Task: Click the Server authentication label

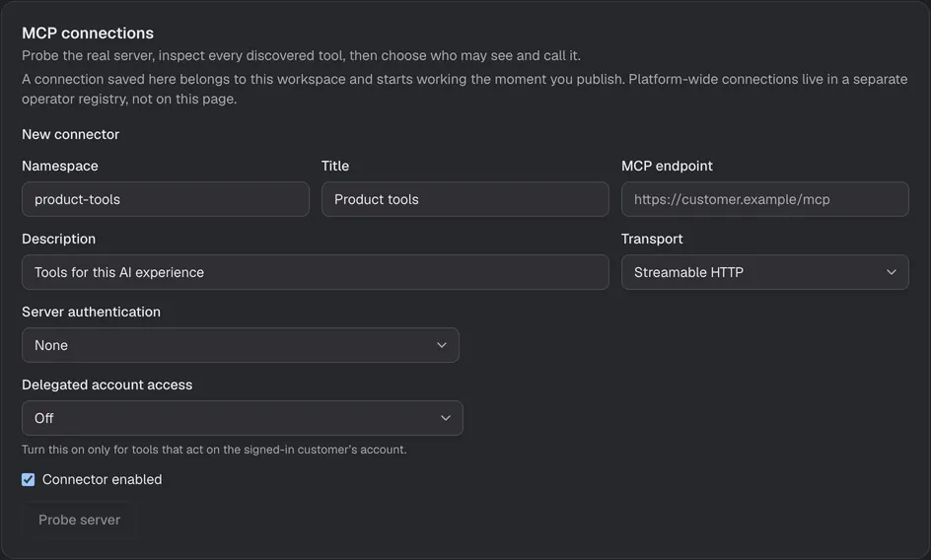Action: tap(91, 312)
